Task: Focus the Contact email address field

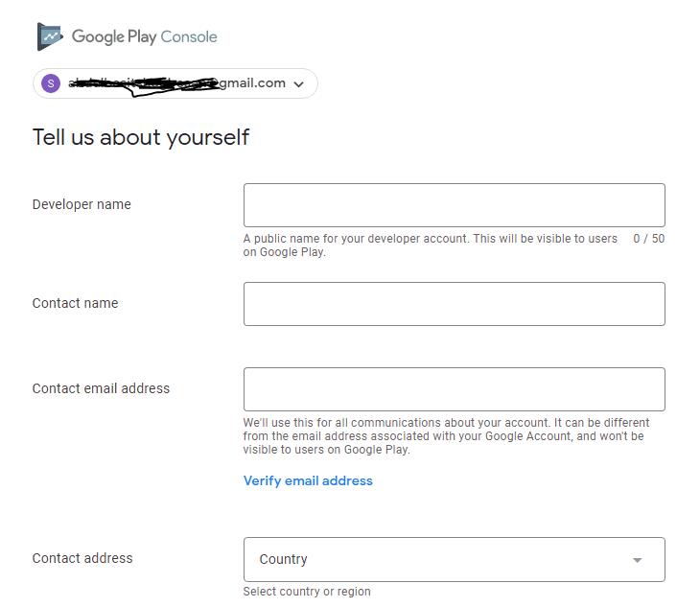Action: click(x=454, y=389)
